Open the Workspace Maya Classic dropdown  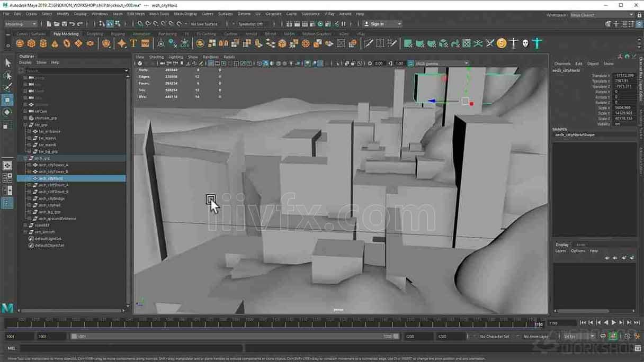coord(601,15)
